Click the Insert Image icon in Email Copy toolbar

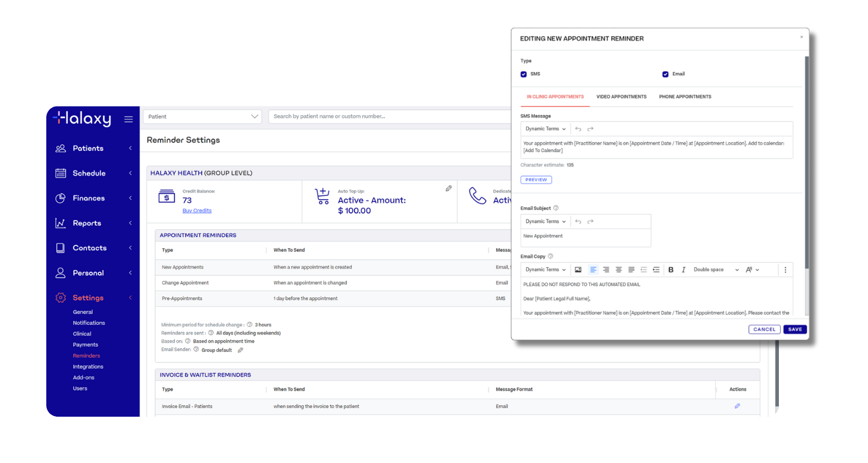[578, 270]
